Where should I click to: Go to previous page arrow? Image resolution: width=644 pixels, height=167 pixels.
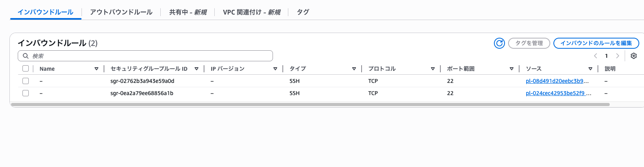596,56
